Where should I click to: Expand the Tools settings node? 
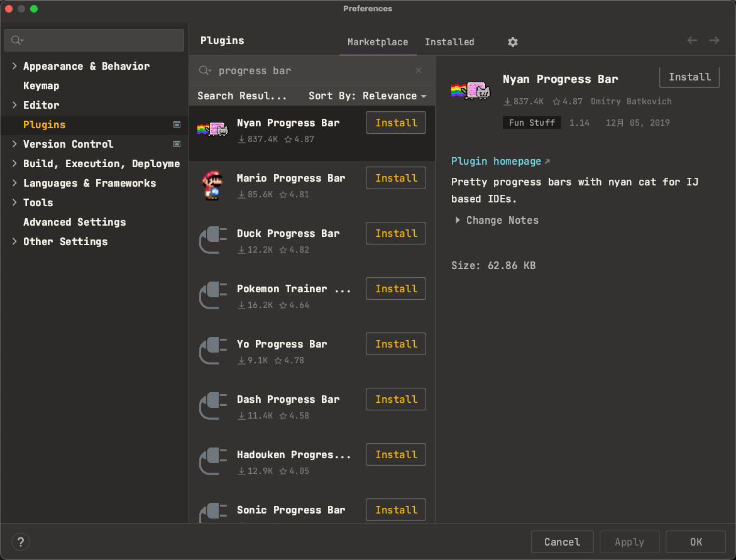(x=14, y=202)
